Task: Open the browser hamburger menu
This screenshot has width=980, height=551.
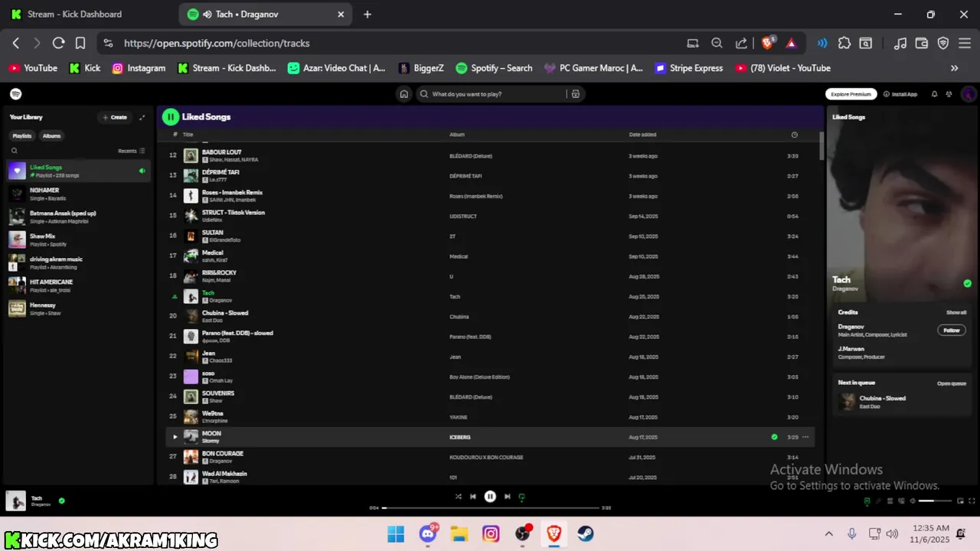Action: [x=965, y=44]
